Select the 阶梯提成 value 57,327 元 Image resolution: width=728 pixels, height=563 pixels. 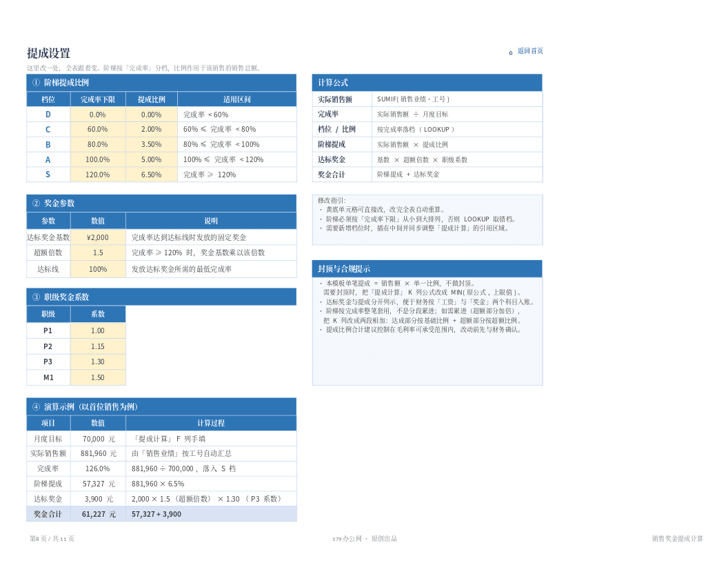(x=98, y=484)
